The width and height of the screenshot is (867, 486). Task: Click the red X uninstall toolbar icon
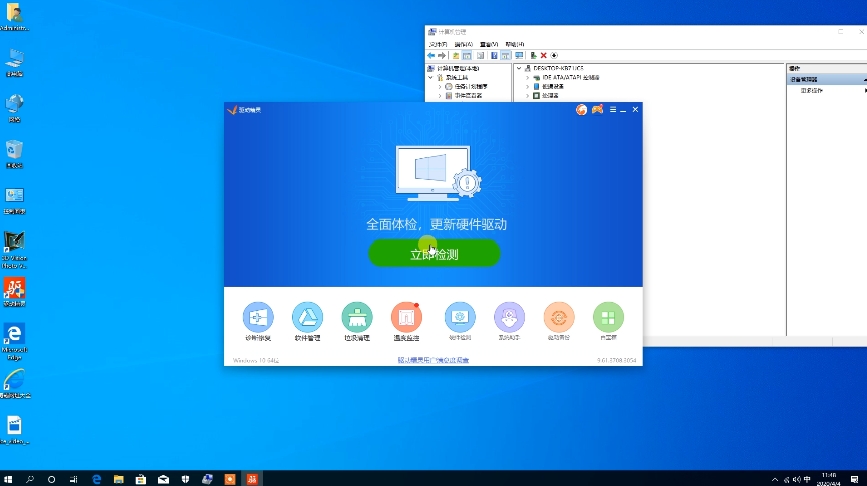(544, 55)
